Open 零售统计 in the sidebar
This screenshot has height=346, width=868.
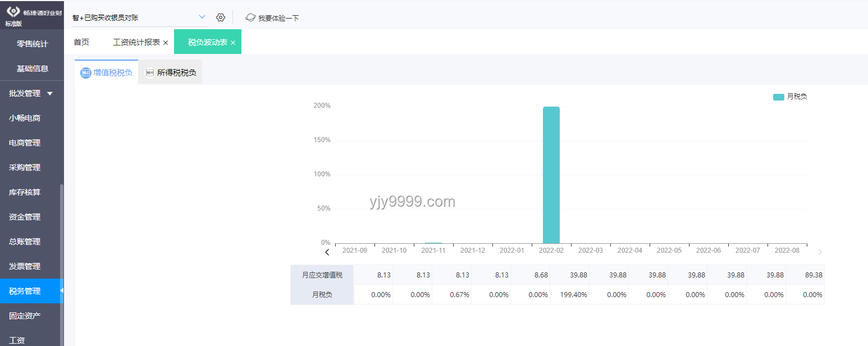pyautogui.click(x=32, y=44)
